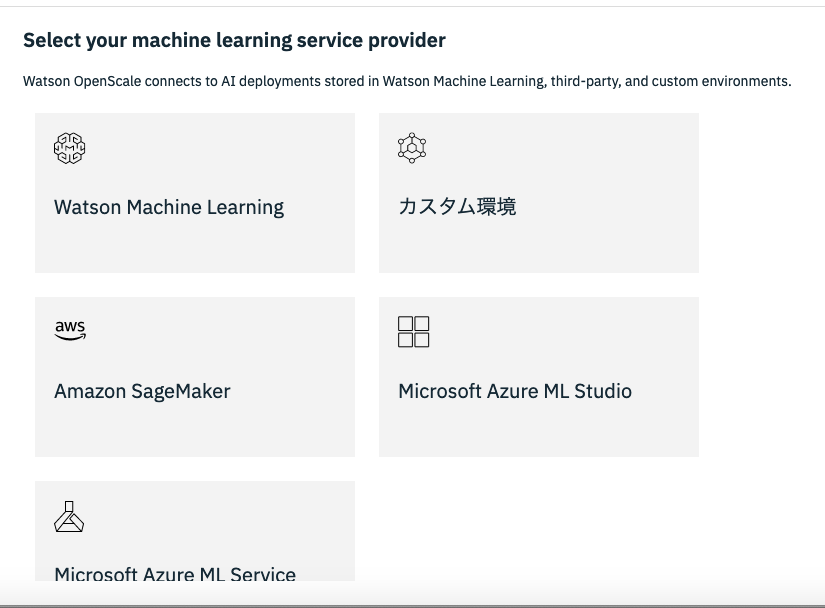The height and width of the screenshot is (608, 825).
Task: Choose Microsoft Azure ML Studio as provider
Action: pyautogui.click(x=539, y=376)
